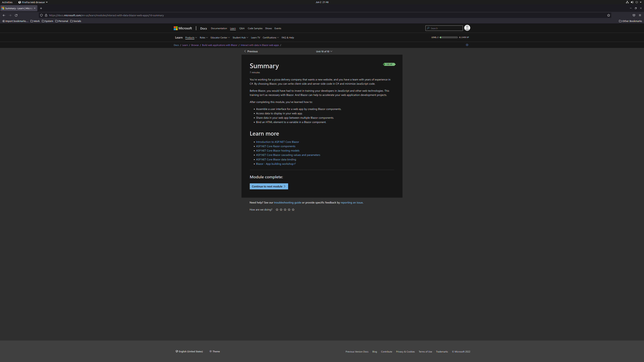The height and width of the screenshot is (362, 644).
Task: Expand the Educator Center dropdown
Action: tap(220, 38)
